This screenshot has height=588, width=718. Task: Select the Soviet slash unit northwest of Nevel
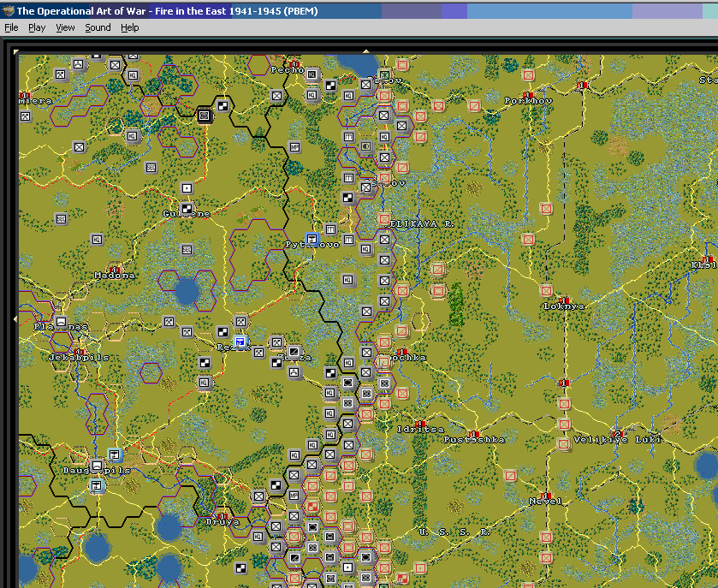click(x=510, y=476)
